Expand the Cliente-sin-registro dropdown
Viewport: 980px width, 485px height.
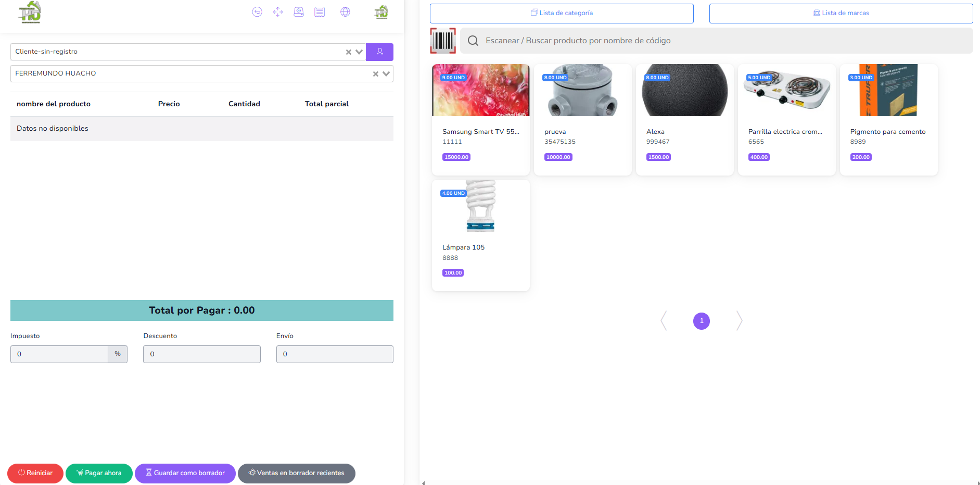click(x=359, y=52)
